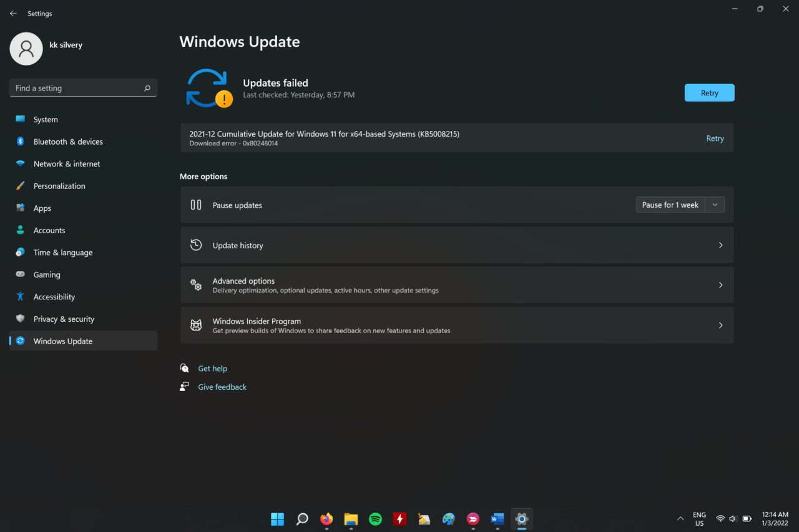Screen dimensions: 799x532
Task: Click the blue Retry button
Action: (x=709, y=93)
